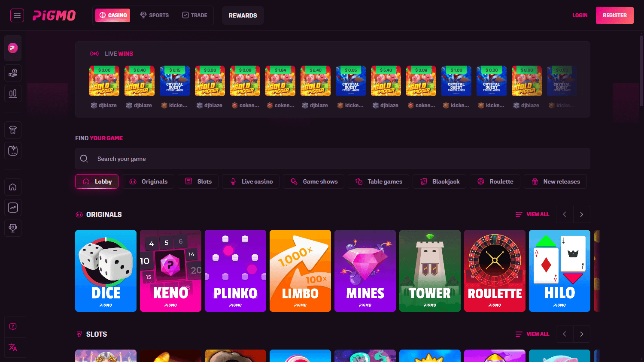Select the Slots category filter
Screen dimensions: 644x362
(198, 181)
